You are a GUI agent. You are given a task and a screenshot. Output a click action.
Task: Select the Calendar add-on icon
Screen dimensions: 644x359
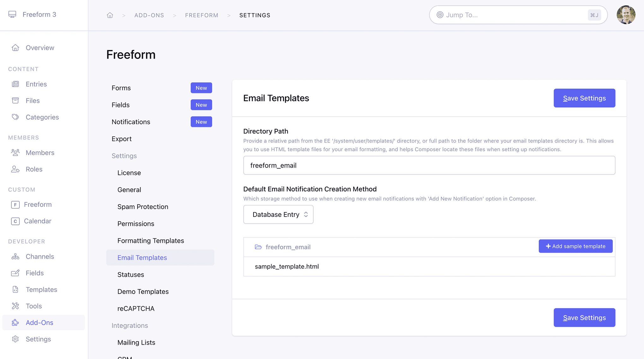(x=15, y=221)
